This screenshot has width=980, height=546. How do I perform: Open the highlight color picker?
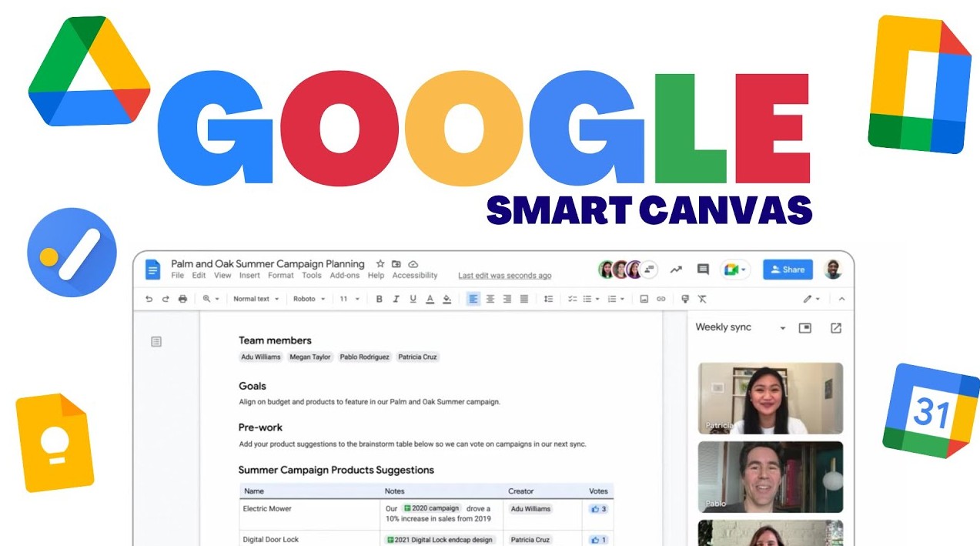coord(447,299)
